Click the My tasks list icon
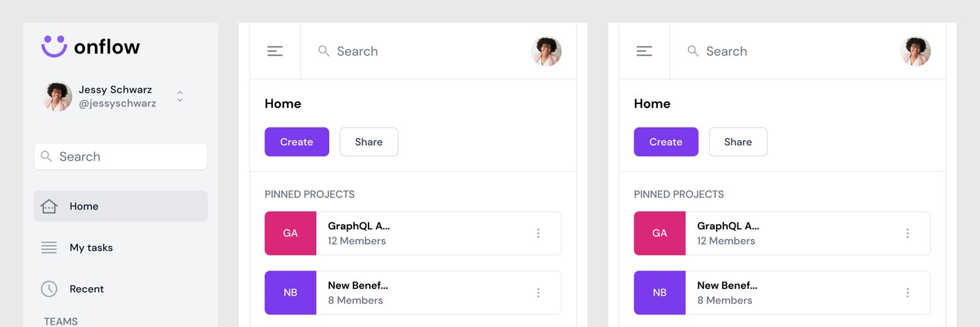The image size is (980, 327). point(49,247)
